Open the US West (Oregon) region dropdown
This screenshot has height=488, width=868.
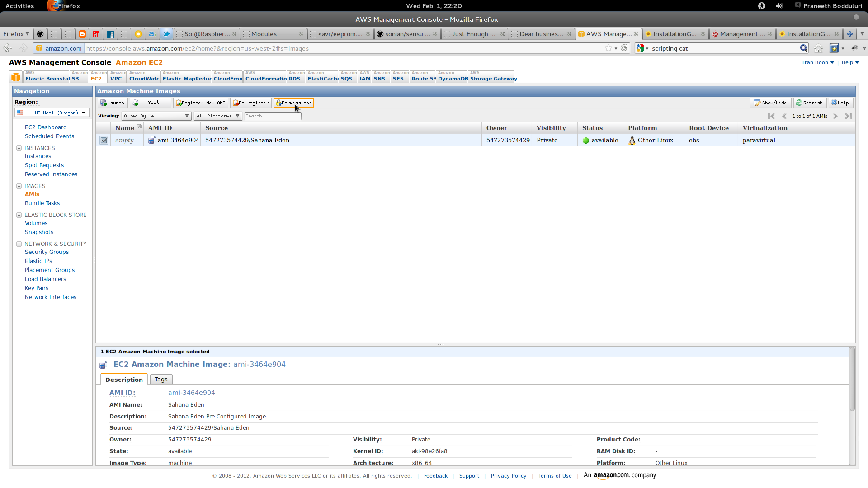coord(52,113)
